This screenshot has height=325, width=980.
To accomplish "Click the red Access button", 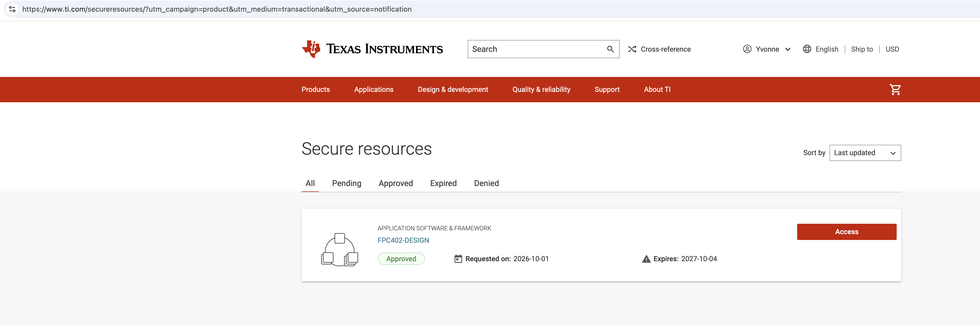I will click(847, 232).
